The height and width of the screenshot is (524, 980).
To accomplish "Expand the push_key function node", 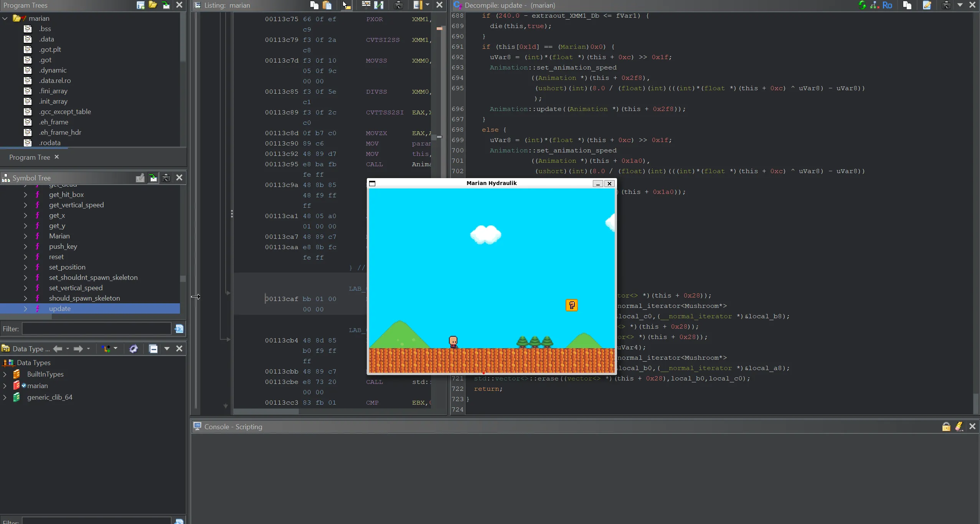I will (x=25, y=246).
